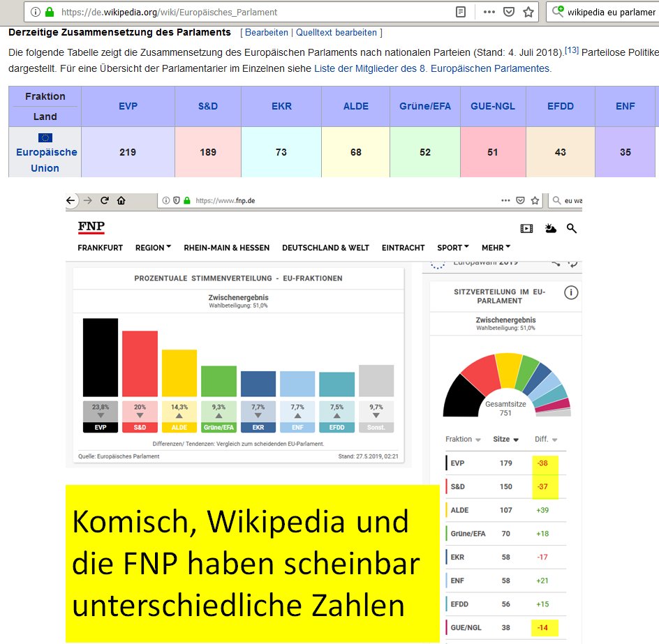This screenshot has height=644, width=659.
Task: Open Eintracht section in FNP navigation
Action: coord(403,248)
